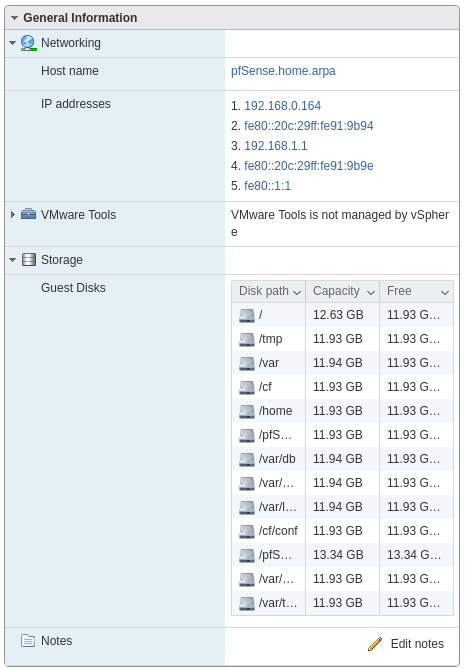Open the 192.168.0.164 IP address link
Viewport: 465px width, 669px height.
282,105
